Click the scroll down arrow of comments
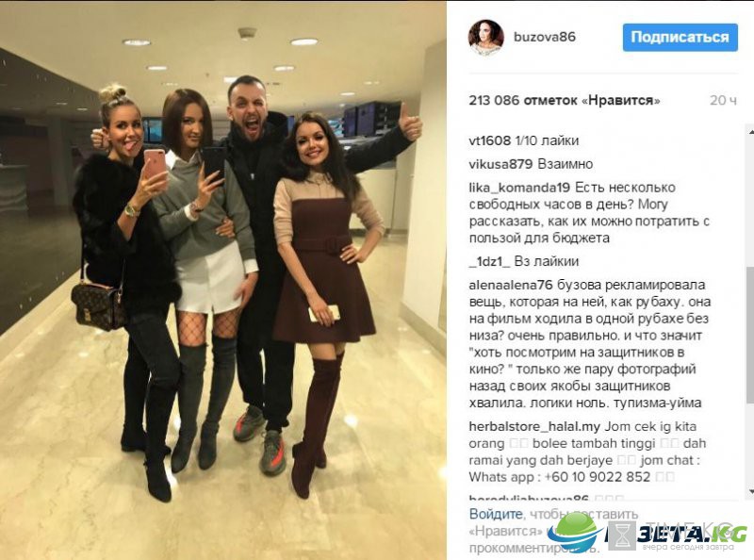The image size is (754, 560). pos(750,491)
